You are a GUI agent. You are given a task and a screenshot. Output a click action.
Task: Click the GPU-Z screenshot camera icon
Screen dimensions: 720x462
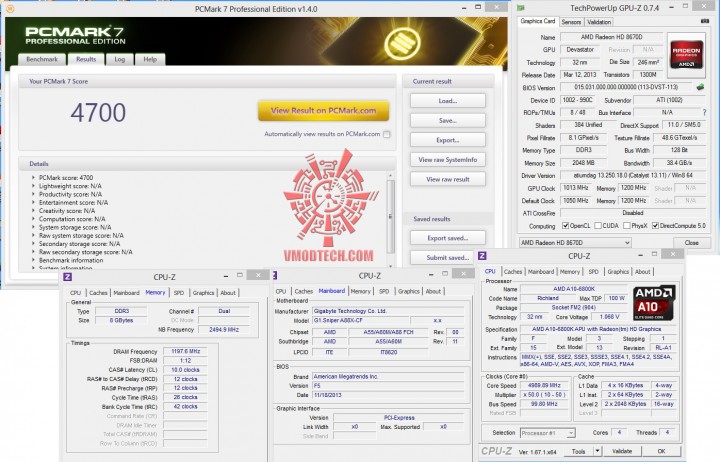(x=705, y=21)
